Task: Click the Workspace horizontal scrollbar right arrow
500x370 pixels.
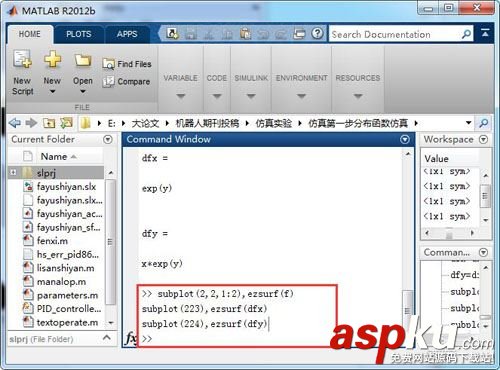Action: coord(472,232)
